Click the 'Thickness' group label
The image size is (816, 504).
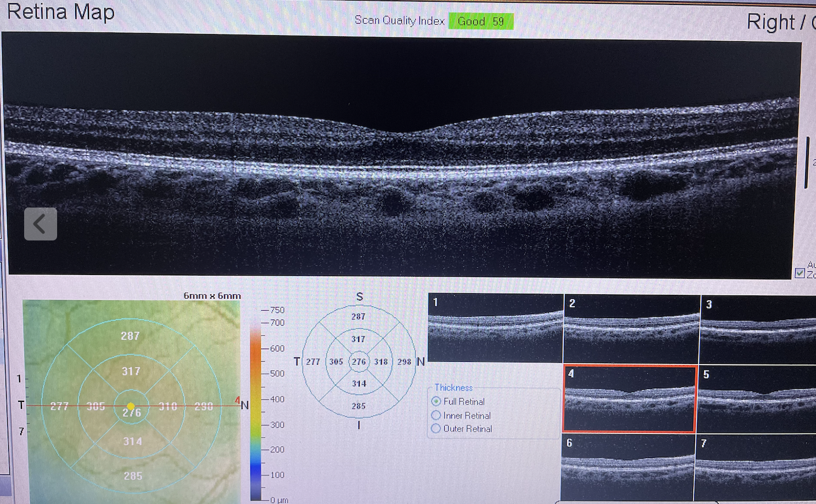pos(454,388)
